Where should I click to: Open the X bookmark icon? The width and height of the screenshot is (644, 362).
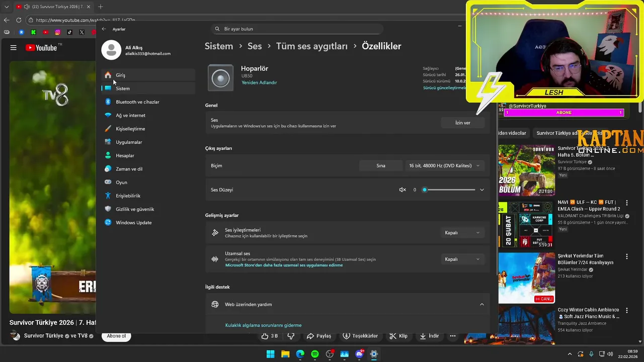coord(82,32)
